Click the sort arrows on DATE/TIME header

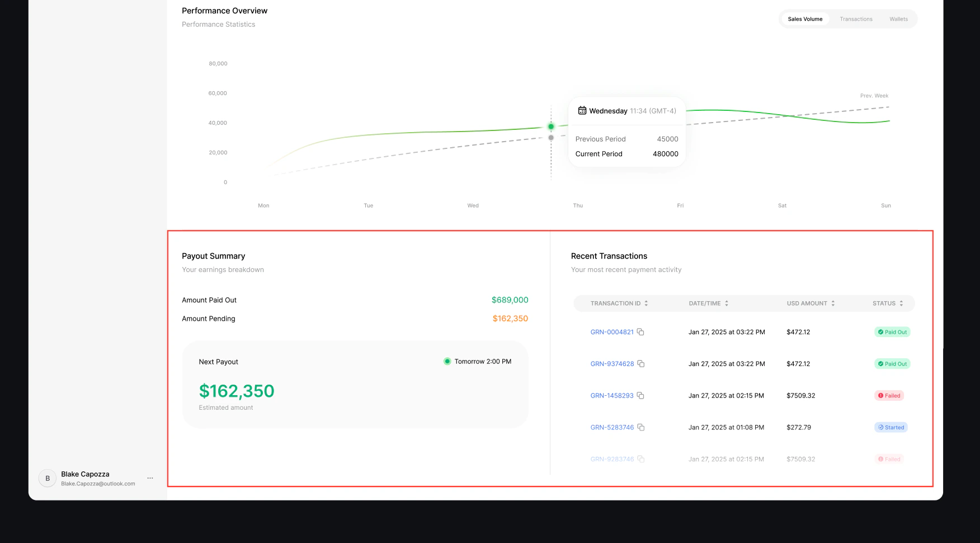tap(727, 303)
